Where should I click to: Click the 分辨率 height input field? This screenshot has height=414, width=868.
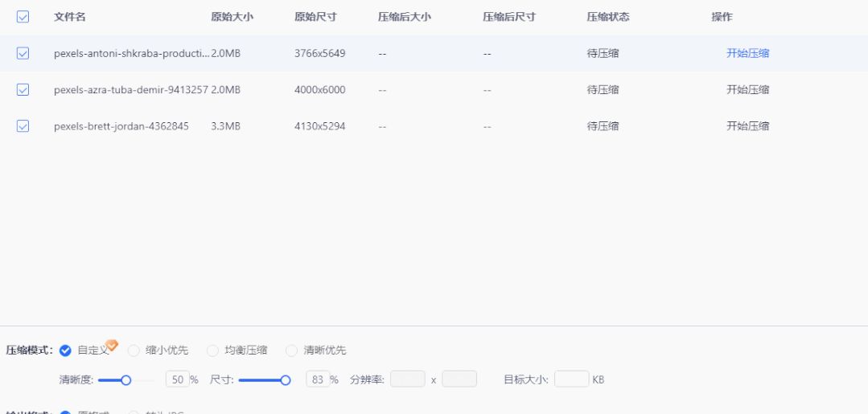459,379
